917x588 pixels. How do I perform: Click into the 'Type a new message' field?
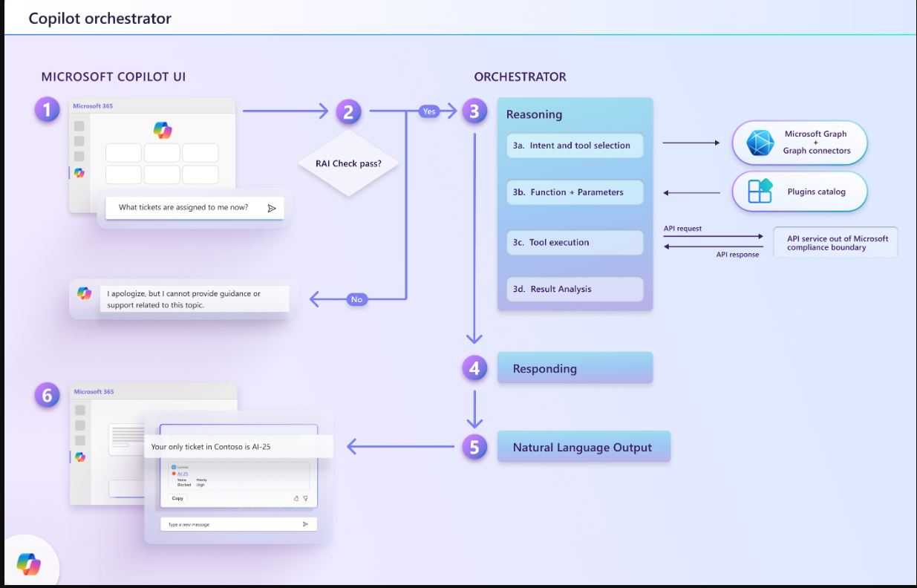238,524
